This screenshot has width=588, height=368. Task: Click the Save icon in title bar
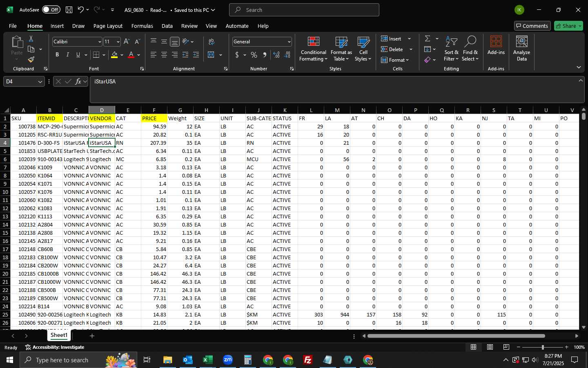tap(69, 10)
